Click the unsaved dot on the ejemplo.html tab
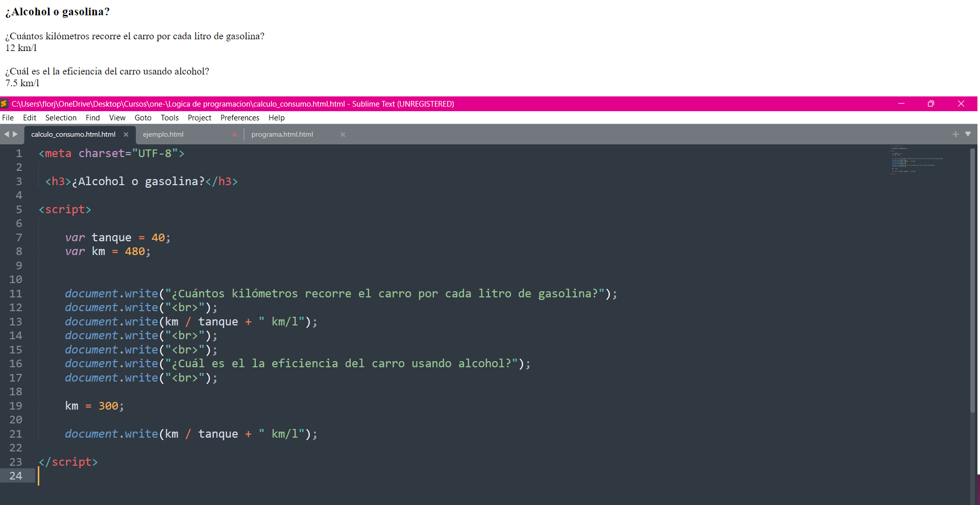980x505 pixels. click(x=234, y=135)
